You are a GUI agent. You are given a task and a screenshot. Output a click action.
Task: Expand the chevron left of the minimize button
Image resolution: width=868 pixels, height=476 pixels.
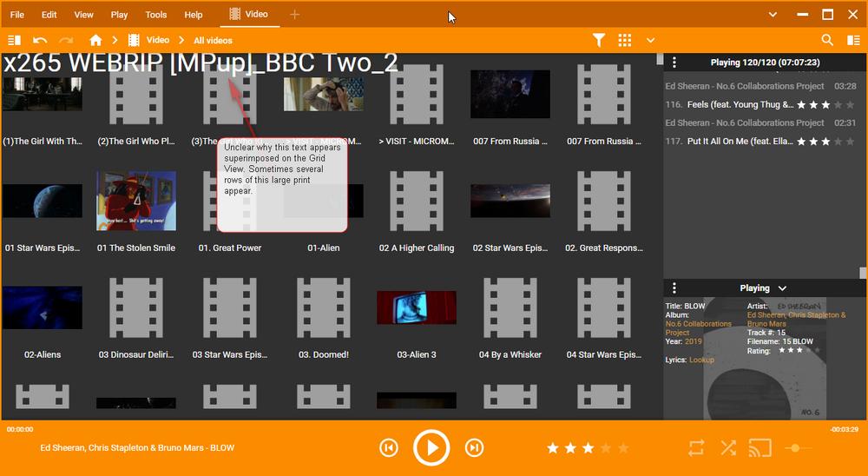point(773,15)
